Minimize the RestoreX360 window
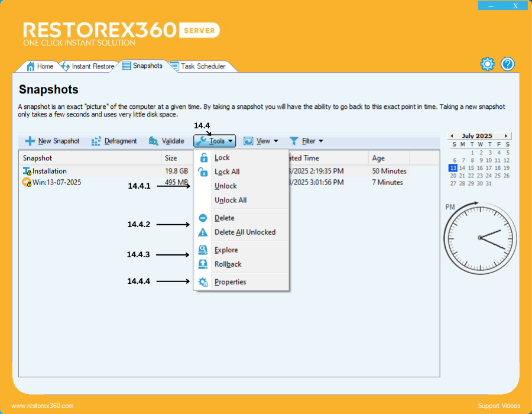 tap(491, 5)
